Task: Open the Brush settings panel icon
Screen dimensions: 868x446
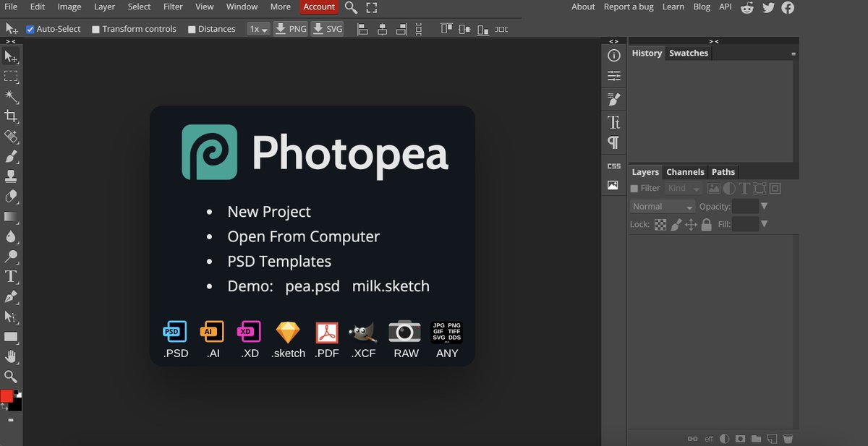Action: pos(613,99)
